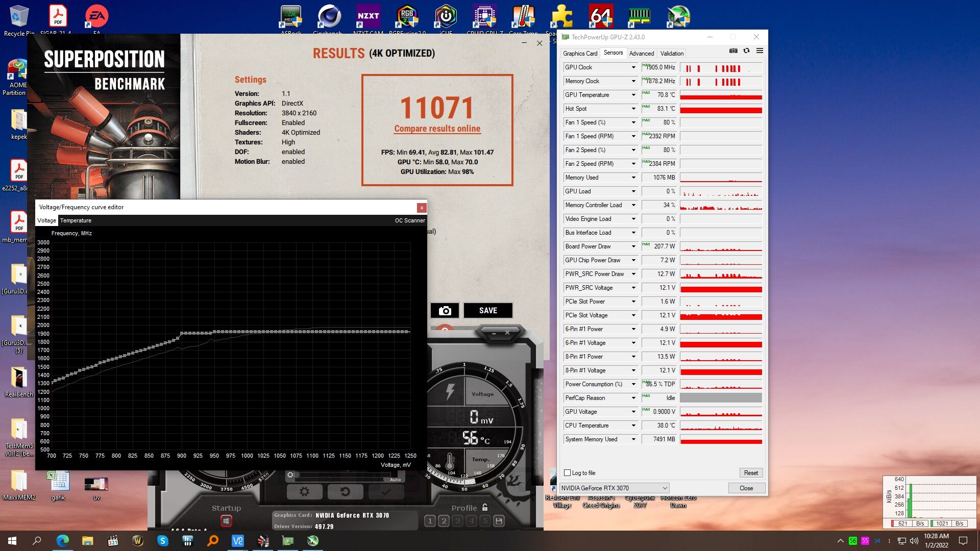Open the AIDA64 desktop shortcut
The height and width of the screenshot is (551, 980).
601,17
